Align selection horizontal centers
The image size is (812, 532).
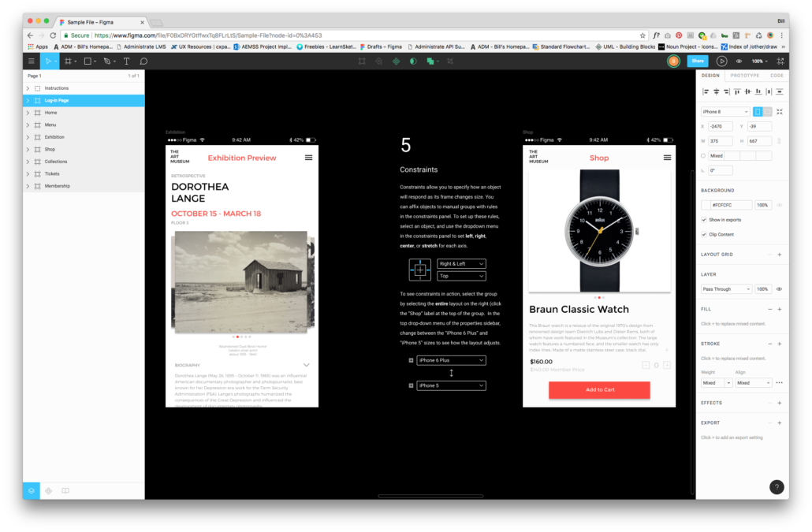[x=716, y=91]
